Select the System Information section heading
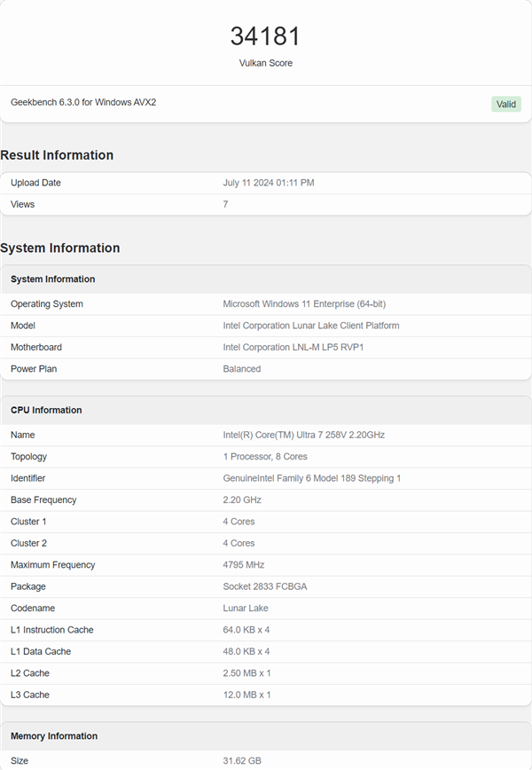Image resolution: width=532 pixels, height=770 pixels. click(x=60, y=248)
